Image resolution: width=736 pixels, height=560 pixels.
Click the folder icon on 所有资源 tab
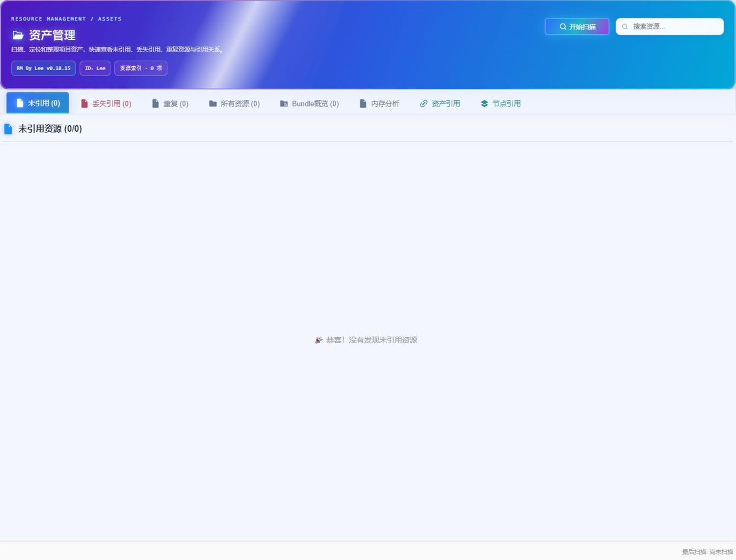click(213, 104)
